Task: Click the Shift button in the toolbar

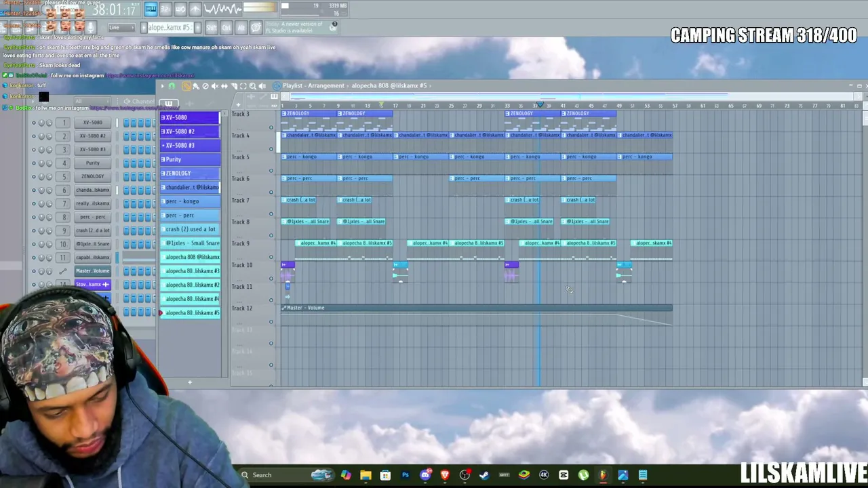Action: (x=211, y=27)
